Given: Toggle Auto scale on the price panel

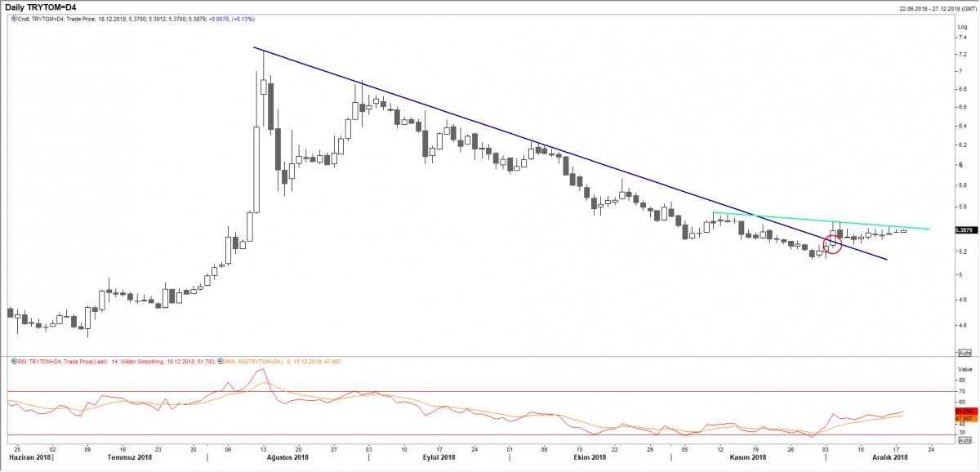Looking at the screenshot, I should 963,353.
